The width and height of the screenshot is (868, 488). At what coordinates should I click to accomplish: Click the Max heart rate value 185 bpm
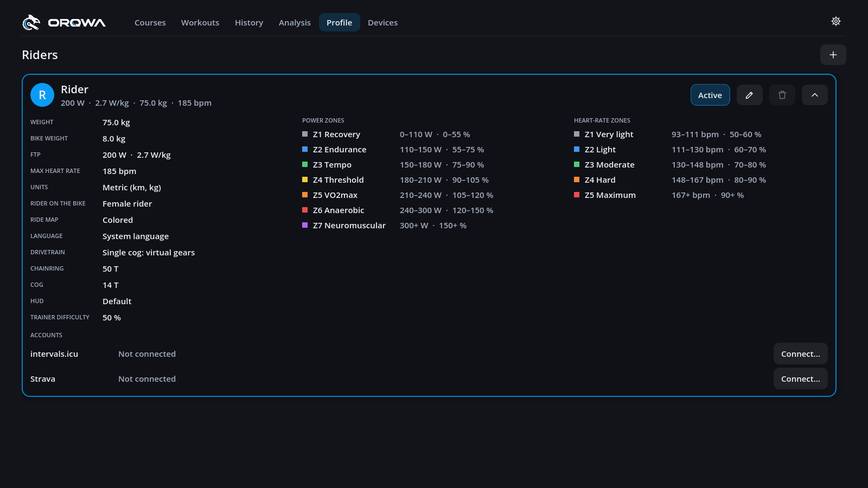(x=119, y=171)
